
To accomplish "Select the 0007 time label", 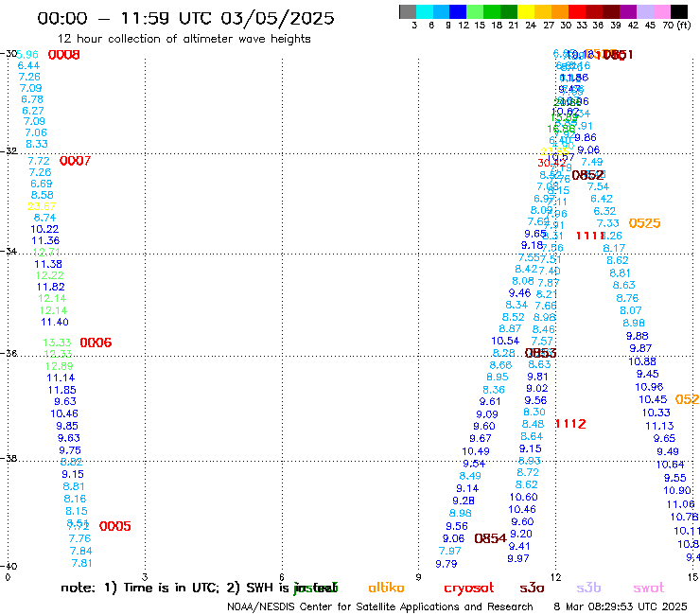I will click(x=75, y=161).
